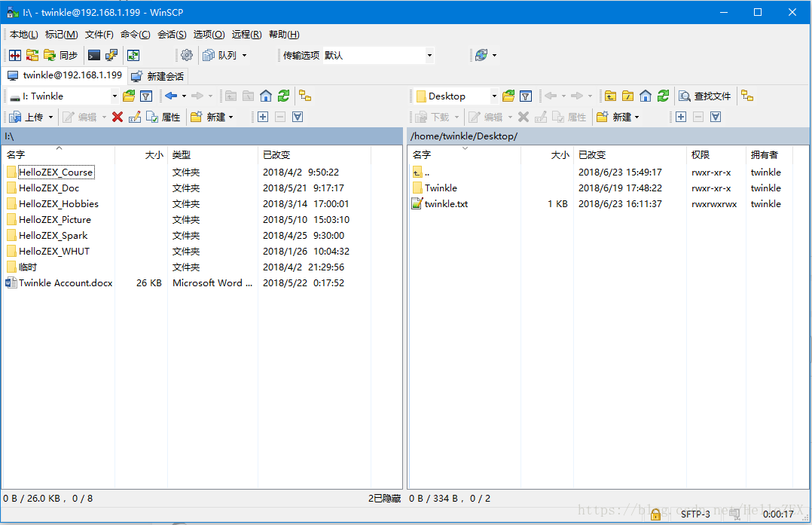Click the Upload (上传) button
This screenshot has height=525, width=812.
27,117
